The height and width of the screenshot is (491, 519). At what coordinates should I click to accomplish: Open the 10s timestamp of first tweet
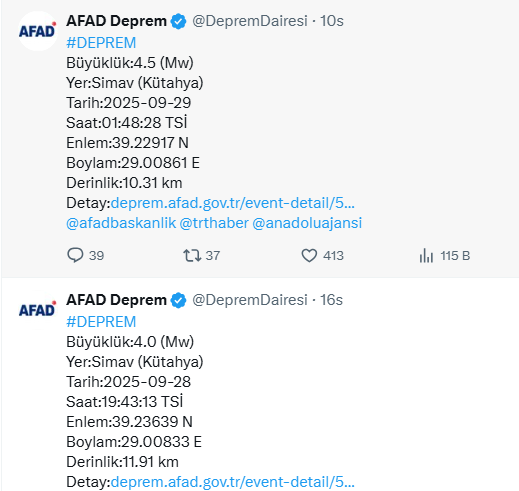pos(332,21)
